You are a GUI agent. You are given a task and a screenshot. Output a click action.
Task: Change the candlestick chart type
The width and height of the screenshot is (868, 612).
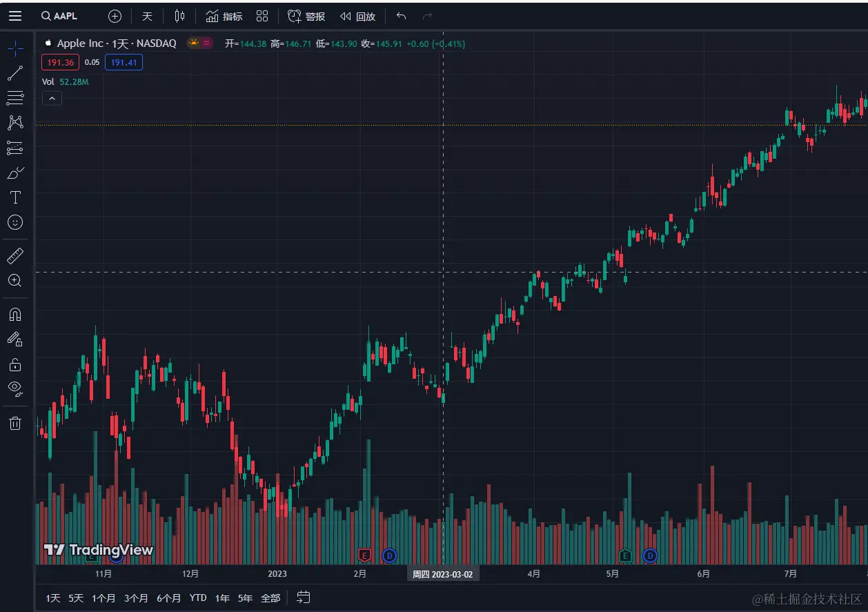tap(180, 16)
